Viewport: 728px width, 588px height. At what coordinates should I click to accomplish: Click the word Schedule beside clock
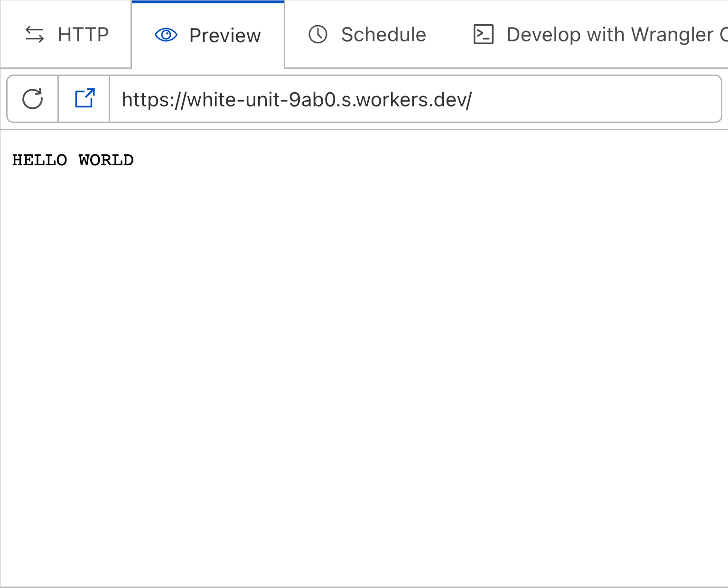383,35
